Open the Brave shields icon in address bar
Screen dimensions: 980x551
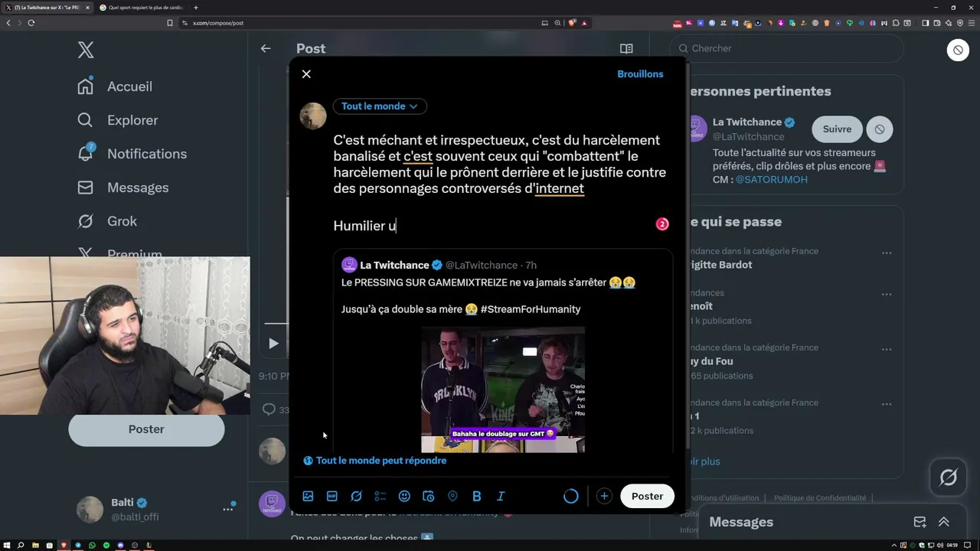(571, 23)
